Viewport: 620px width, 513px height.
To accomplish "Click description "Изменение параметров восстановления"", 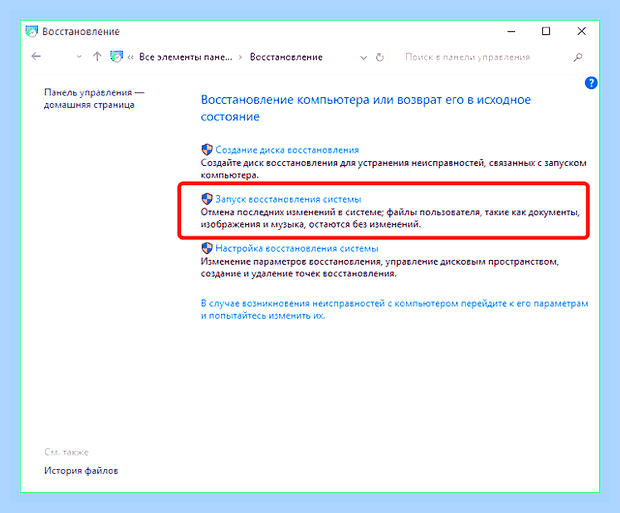I will click(380, 267).
